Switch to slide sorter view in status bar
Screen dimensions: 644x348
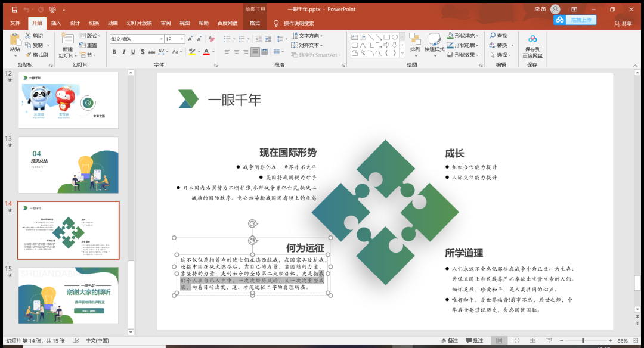pyautogui.click(x=515, y=341)
